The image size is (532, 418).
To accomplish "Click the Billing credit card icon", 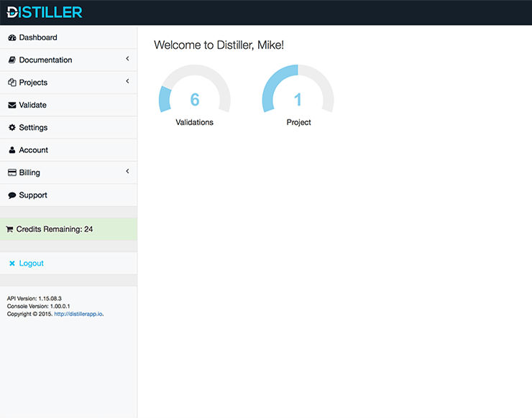I will 12,172.
